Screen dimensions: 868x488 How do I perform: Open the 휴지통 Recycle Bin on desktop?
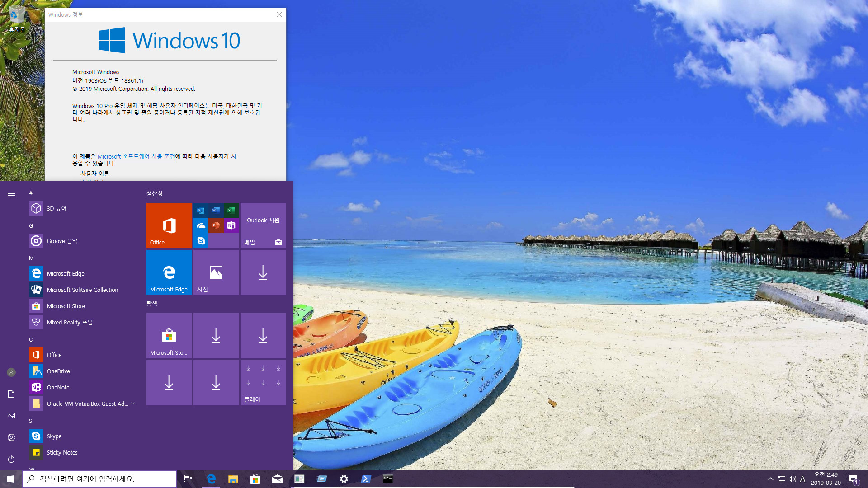click(x=17, y=19)
